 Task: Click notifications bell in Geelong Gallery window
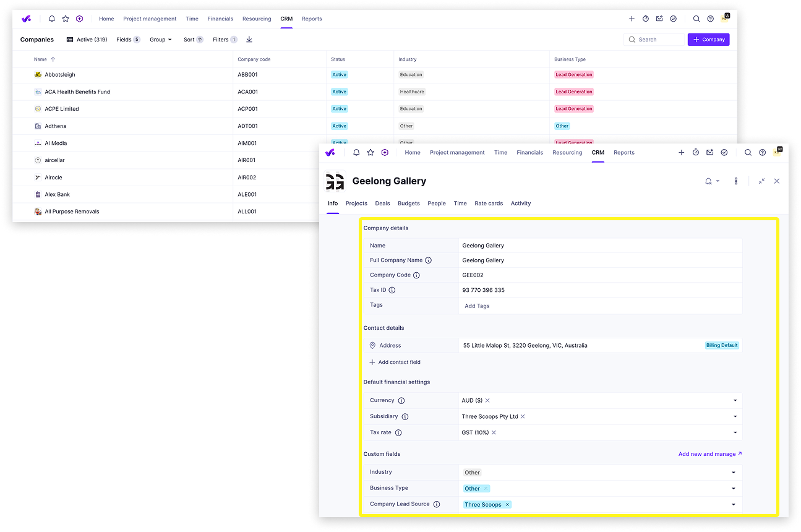(x=356, y=152)
